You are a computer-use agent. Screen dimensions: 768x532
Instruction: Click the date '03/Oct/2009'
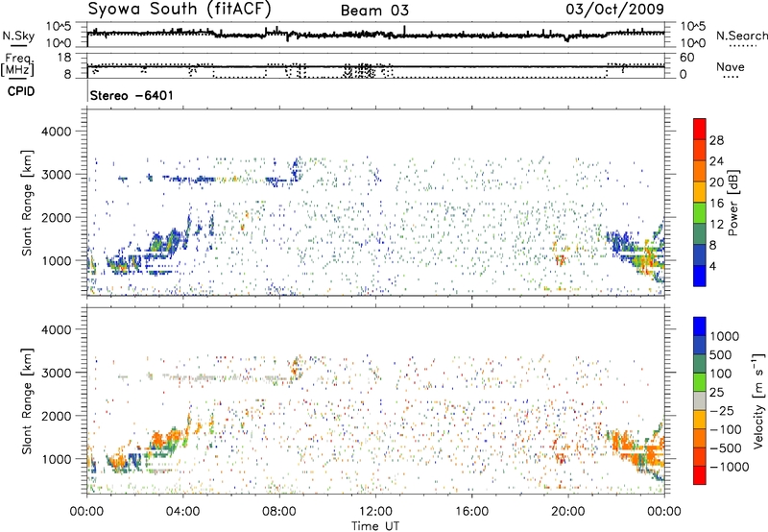pyautogui.click(x=614, y=9)
